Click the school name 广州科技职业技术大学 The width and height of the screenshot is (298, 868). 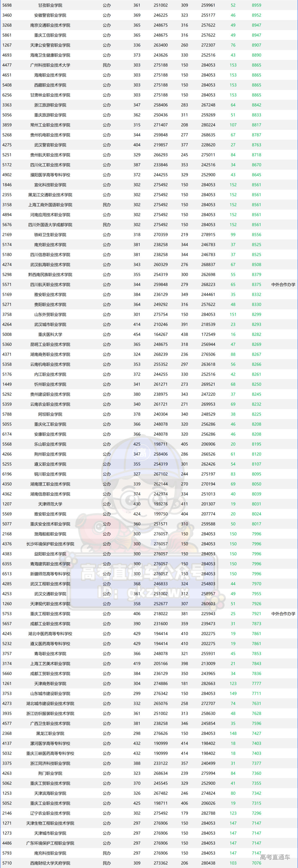pos(50,65)
